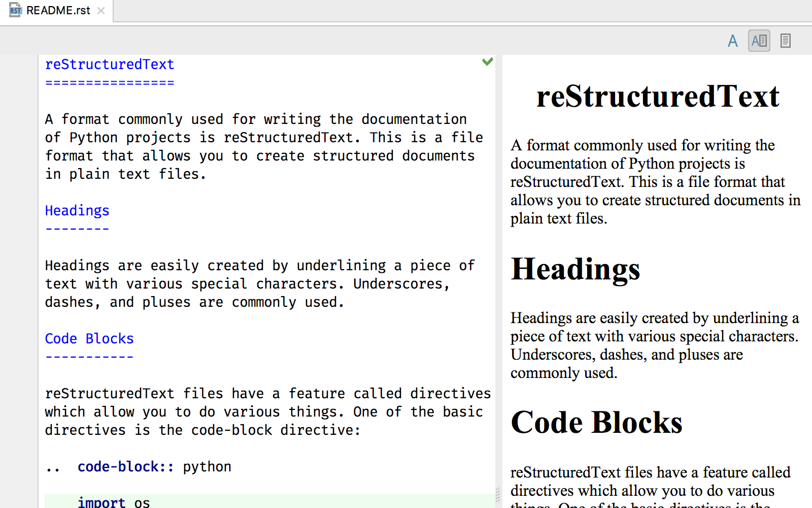Click the 'reStructuredText' title in the editor
Screen dimensions: 812x508
coord(110,65)
